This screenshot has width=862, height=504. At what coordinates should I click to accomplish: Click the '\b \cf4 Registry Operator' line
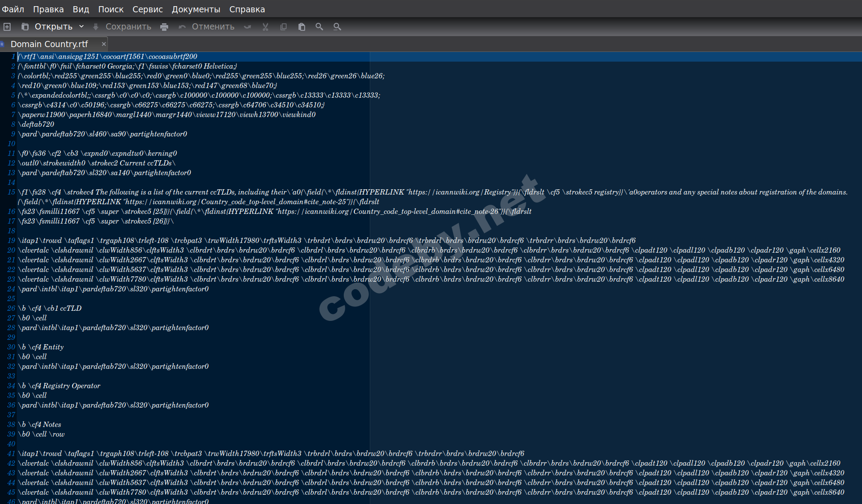coord(59,386)
